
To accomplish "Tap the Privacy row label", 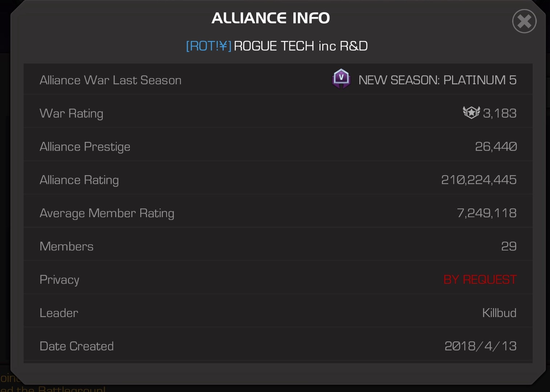I will (x=60, y=280).
